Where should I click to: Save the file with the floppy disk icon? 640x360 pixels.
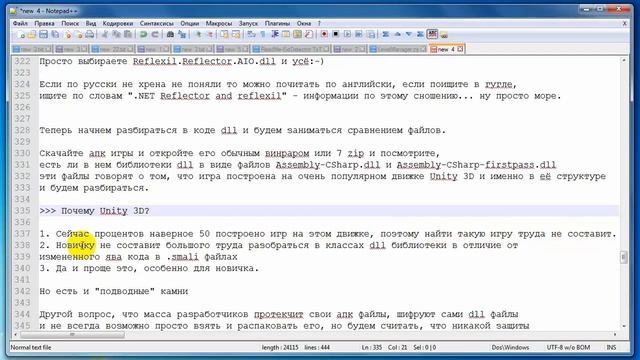tap(43, 35)
